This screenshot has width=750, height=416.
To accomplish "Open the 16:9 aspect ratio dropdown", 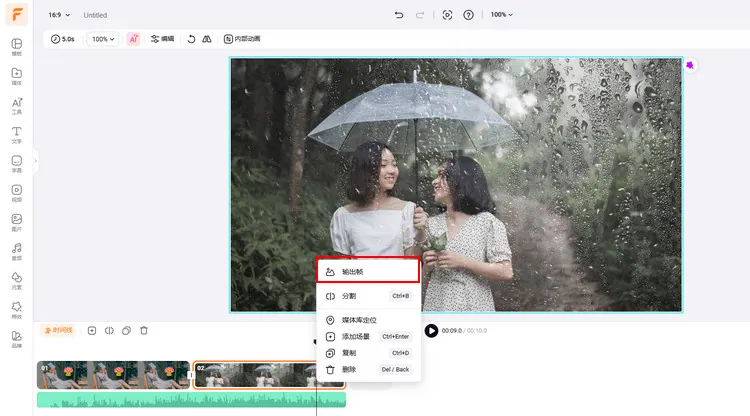I will tap(59, 15).
